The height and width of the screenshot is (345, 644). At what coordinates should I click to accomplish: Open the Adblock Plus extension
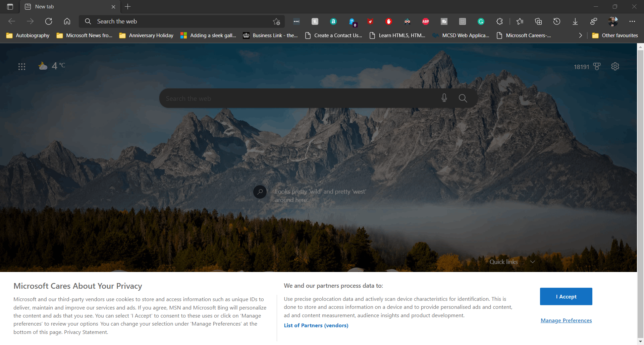click(426, 21)
